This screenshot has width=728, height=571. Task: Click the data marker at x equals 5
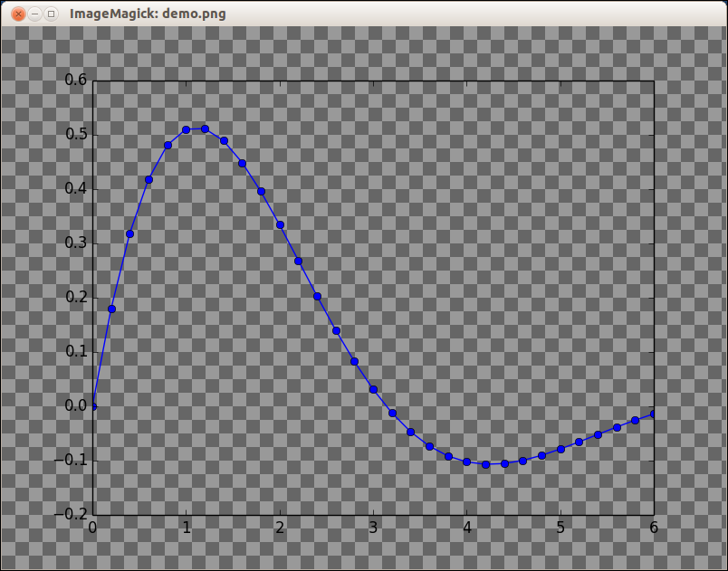click(x=560, y=449)
